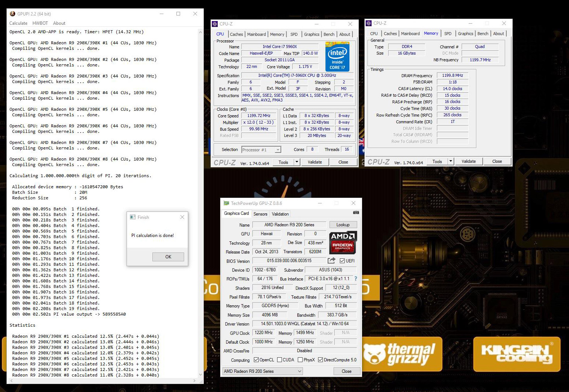
Task: Click Close button at bottom of GPU-Z
Action: tap(346, 371)
